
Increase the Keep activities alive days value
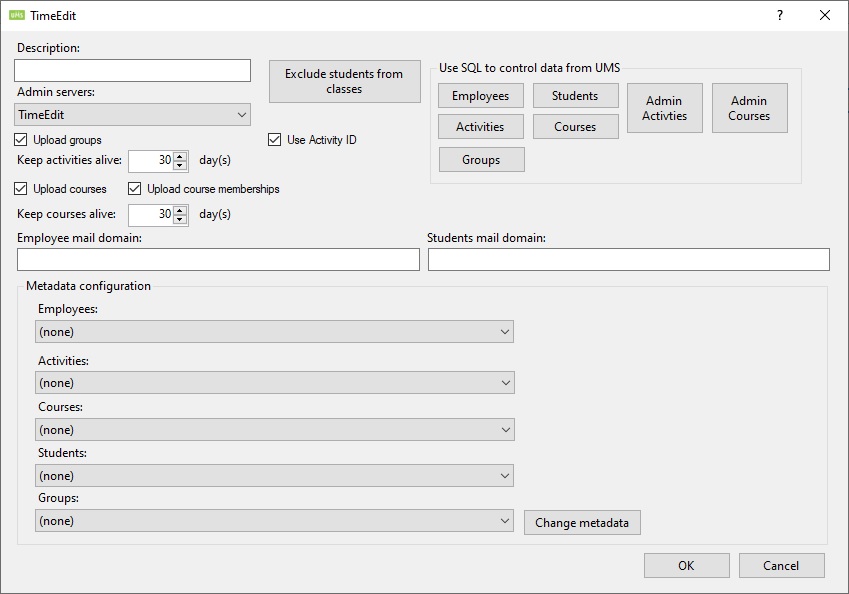(180, 156)
